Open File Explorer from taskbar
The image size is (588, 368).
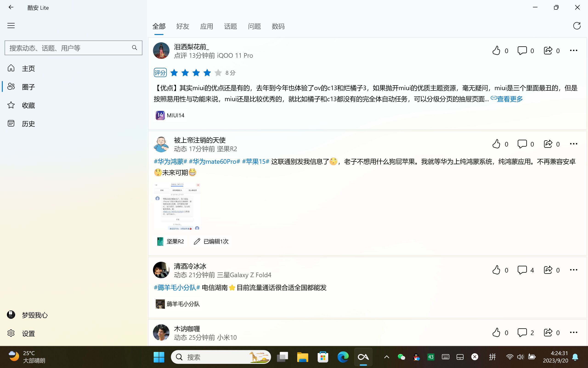point(302,357)
